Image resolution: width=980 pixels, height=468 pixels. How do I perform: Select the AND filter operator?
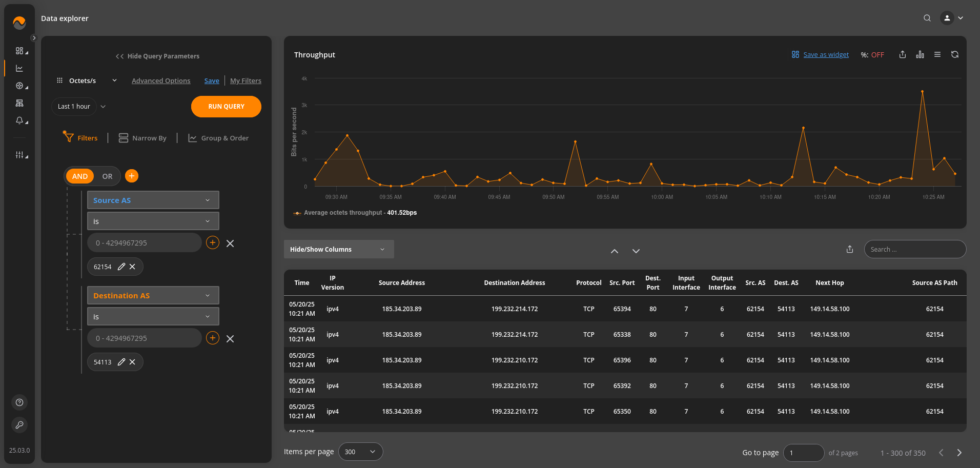point(80,176)
